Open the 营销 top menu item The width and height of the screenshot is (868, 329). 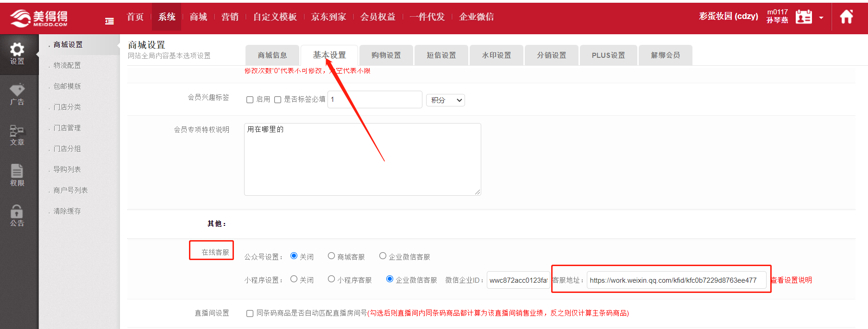230,17
